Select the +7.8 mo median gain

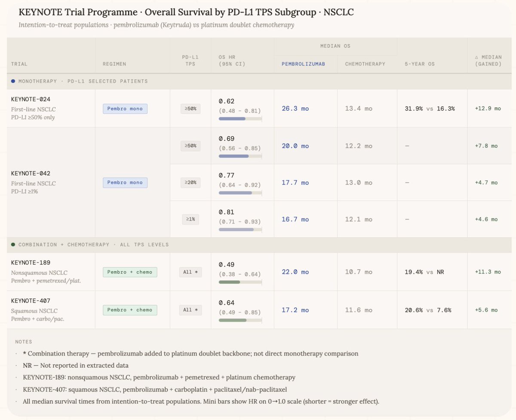pos(486,146)
